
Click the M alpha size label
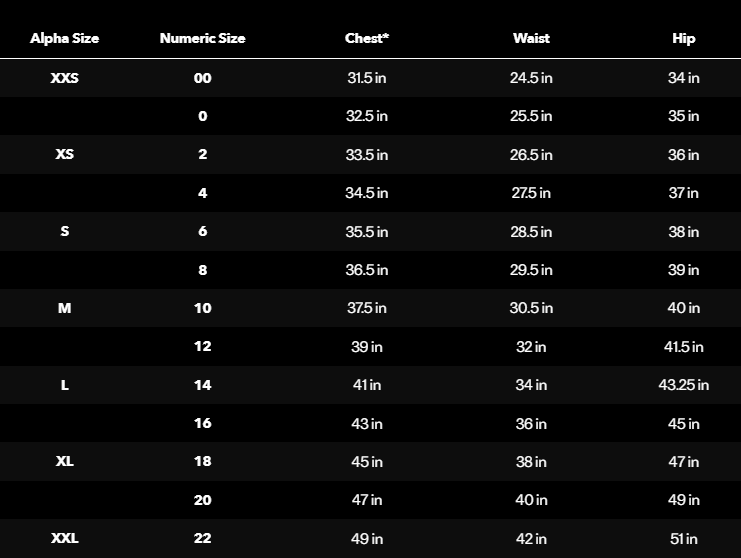tap(65, 308)
